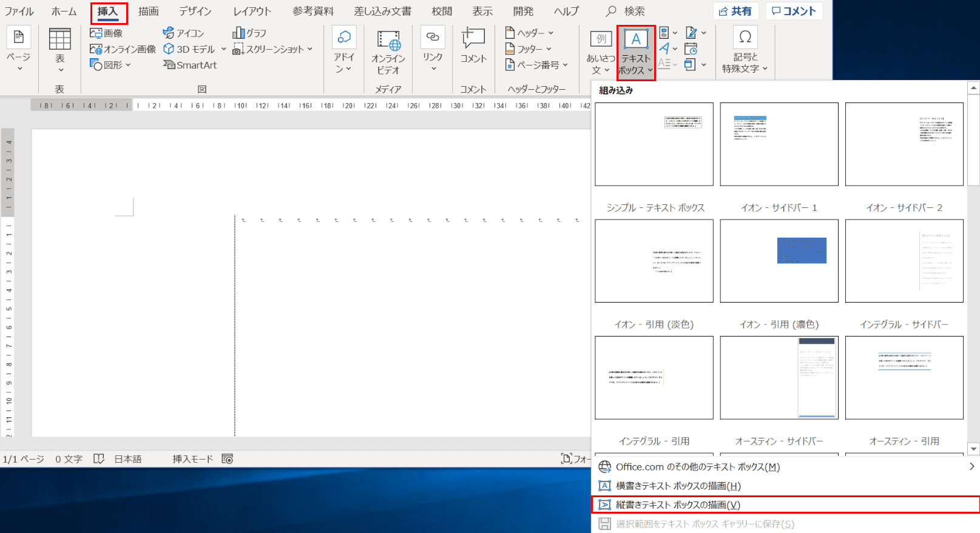Open the フッター (Footer) menu

[528, 49]
